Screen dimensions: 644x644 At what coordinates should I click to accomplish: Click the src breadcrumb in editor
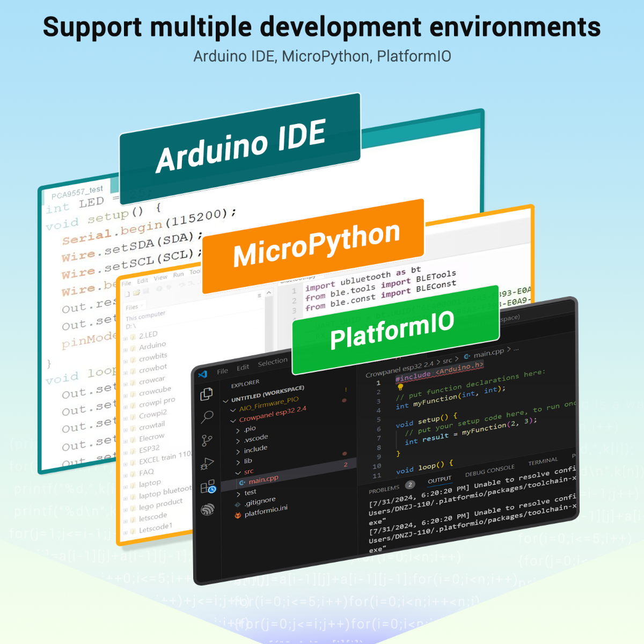[447, 361]
